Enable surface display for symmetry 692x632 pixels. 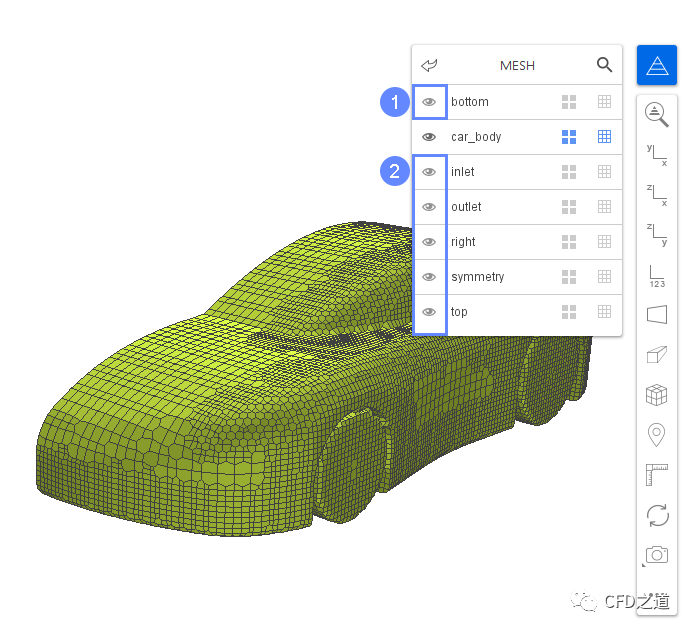pyautogui.click(x=569, y=277)
